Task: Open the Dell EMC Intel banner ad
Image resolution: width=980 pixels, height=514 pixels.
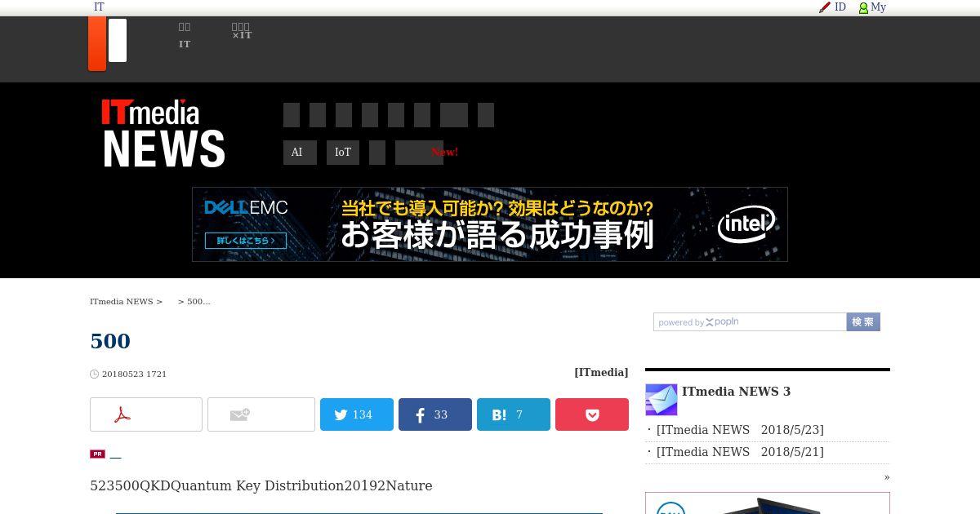Action: tap(490, 224)
